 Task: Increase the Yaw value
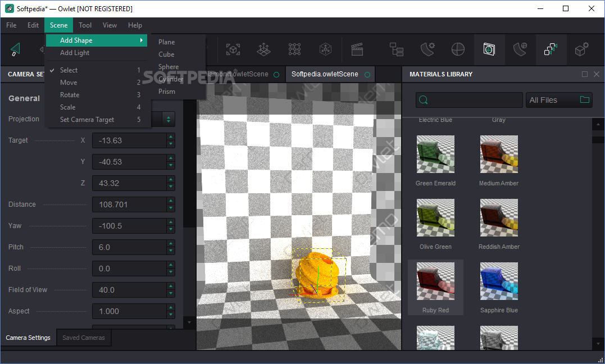[x=171, y=222]
